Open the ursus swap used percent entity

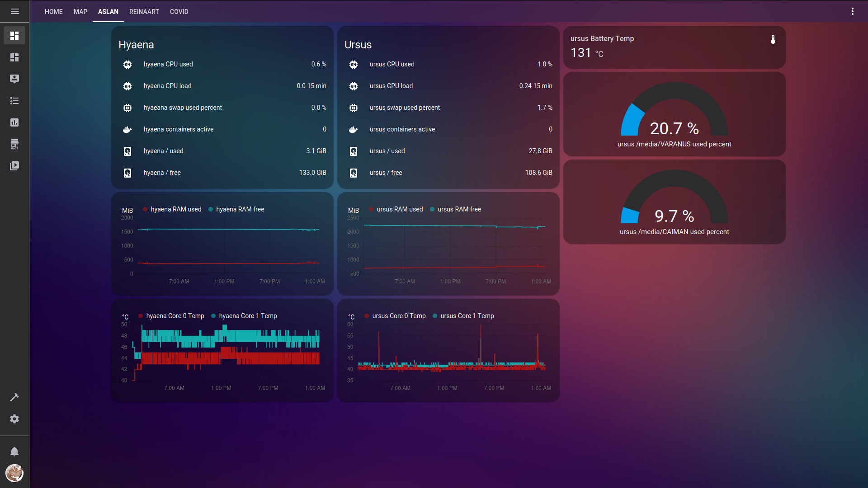click(448, 108)
